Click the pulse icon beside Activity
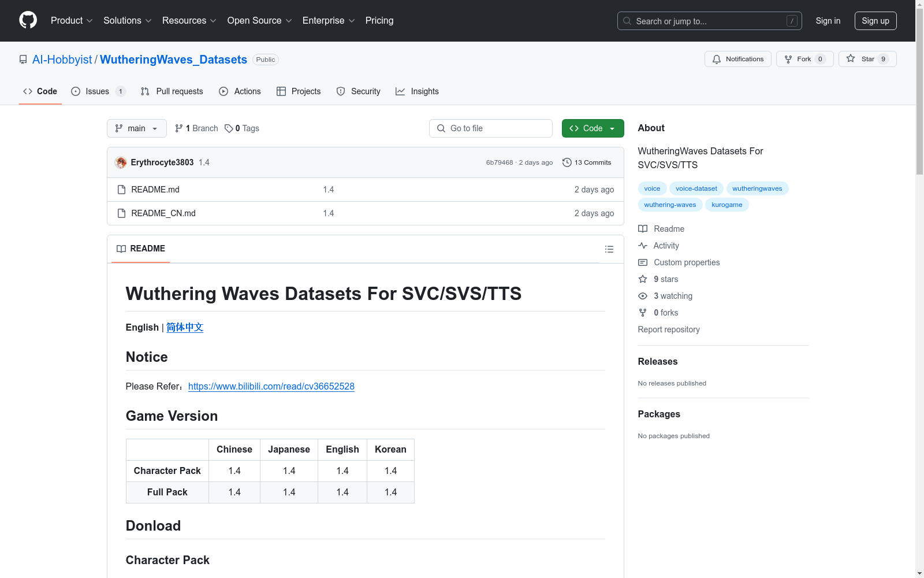 coord(643,246)
